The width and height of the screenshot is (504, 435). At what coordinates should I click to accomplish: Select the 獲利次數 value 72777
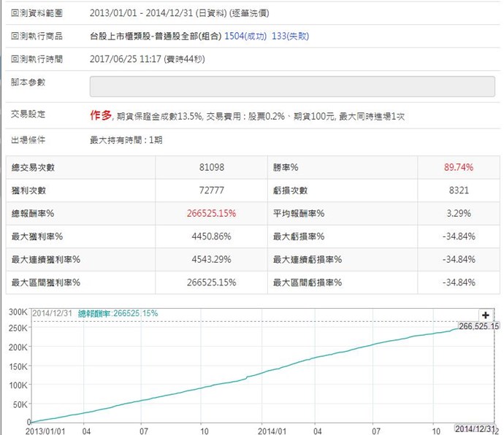[212, 190]
